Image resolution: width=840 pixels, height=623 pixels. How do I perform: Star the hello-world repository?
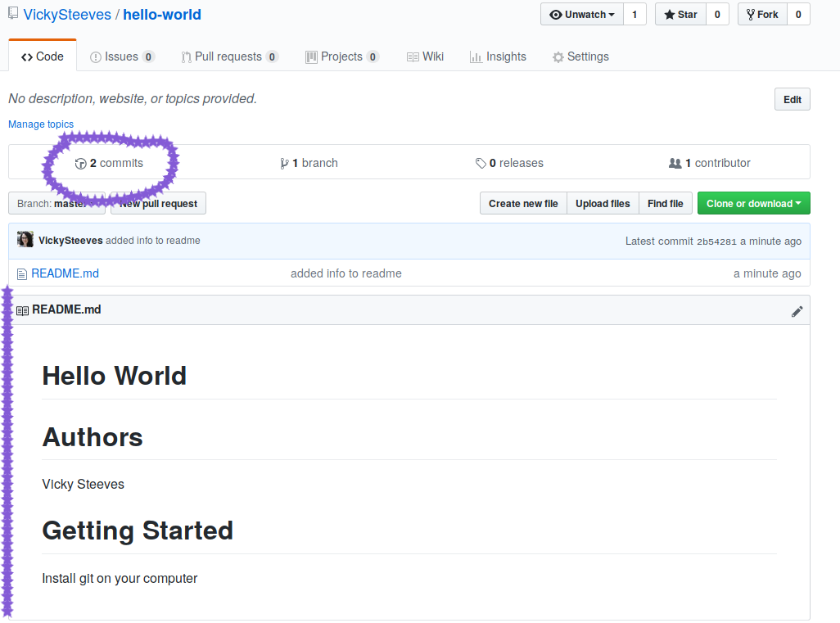coord(681,15)
